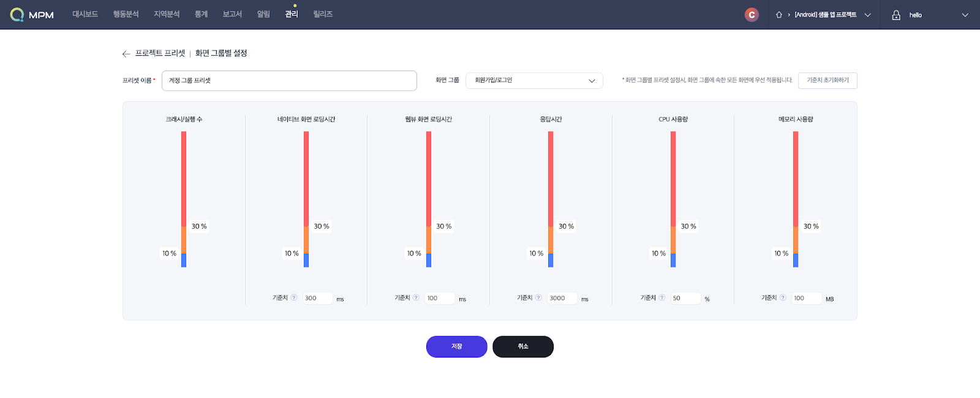980x398 pixels.
Task: Click help icon for 응답시간 기준치
Action: [x=538, y=298]
